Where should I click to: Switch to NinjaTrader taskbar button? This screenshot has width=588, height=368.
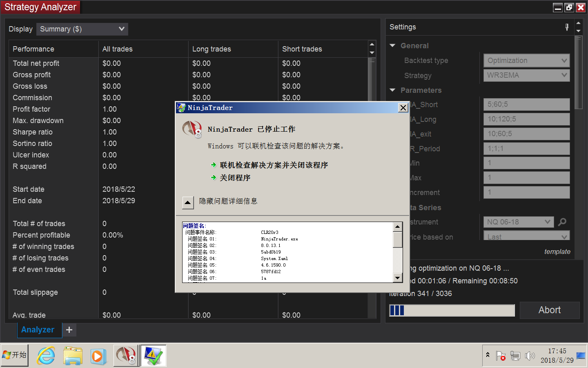click(x=126, y=356)
